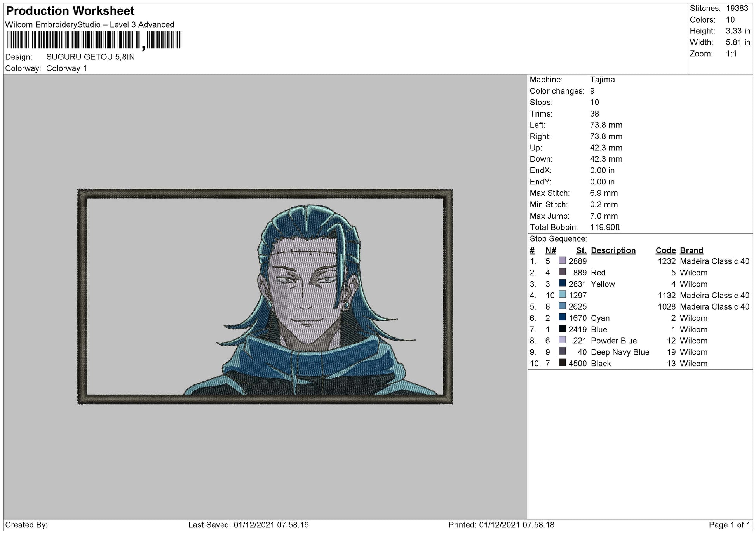This screenshot has width=756, height=534.
Task: Select the Cyan stop color swatch
Action: (562, 317)
